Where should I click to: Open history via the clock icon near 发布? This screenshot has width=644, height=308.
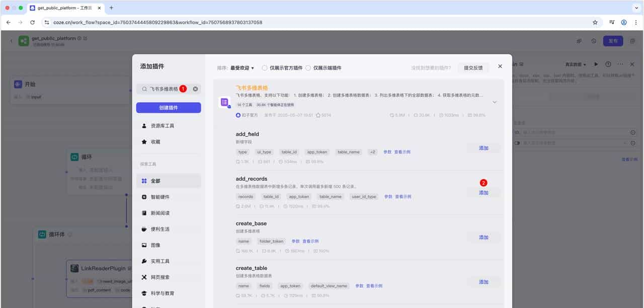(594, 41)
